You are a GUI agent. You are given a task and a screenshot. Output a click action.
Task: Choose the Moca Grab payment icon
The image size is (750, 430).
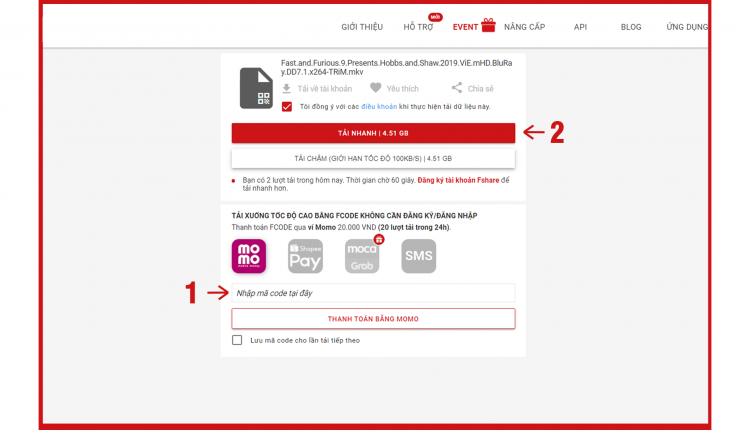click(362, 256)
